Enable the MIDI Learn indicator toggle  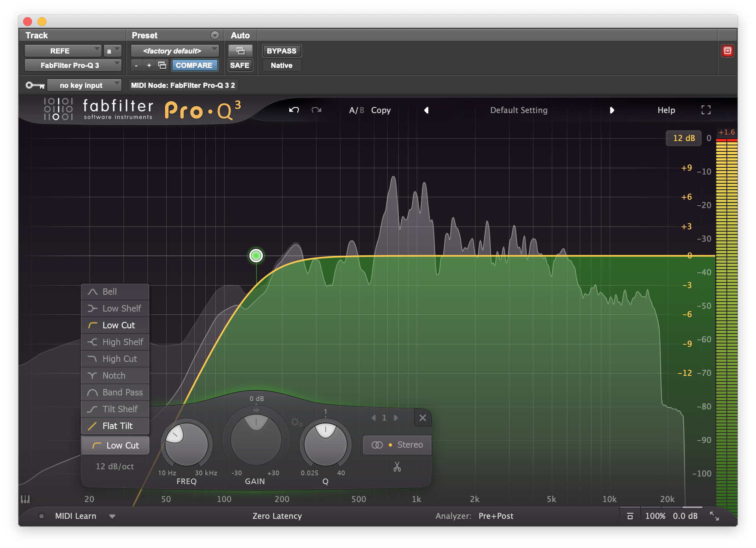pos(41,516)
